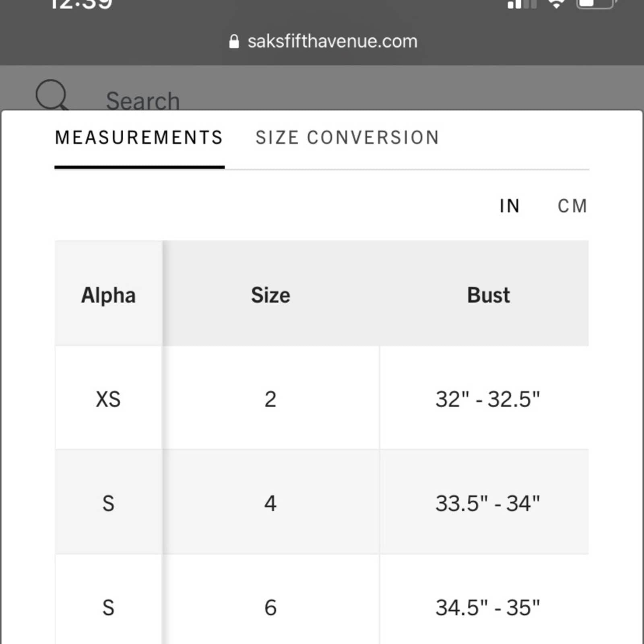The width and height of the screenshot is (644, 644).
Task: Select the XS row label
Action: coord(108,398)
